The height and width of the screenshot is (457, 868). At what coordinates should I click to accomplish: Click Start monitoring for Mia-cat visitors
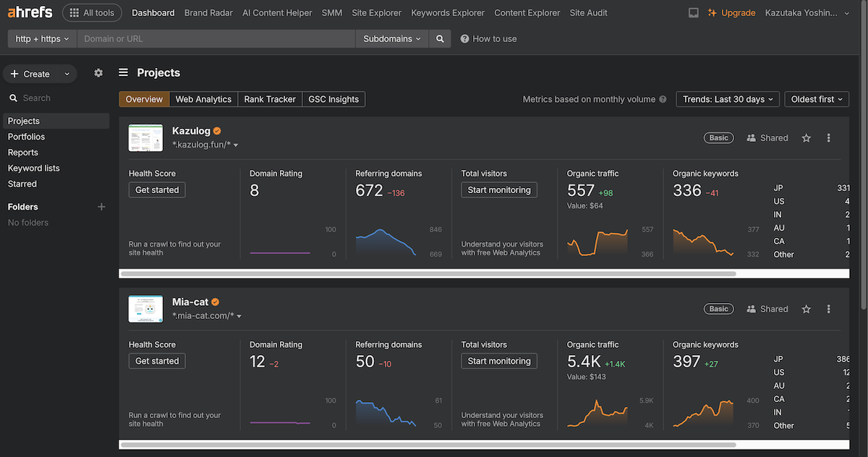[499, 361]
